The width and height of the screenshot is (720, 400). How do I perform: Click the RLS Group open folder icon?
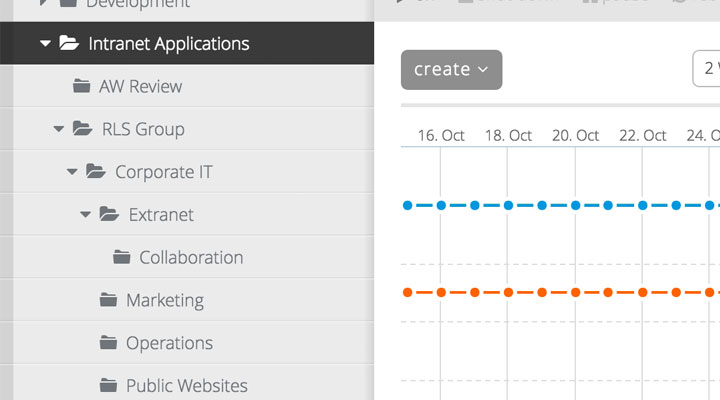click(x=83, y=128)
